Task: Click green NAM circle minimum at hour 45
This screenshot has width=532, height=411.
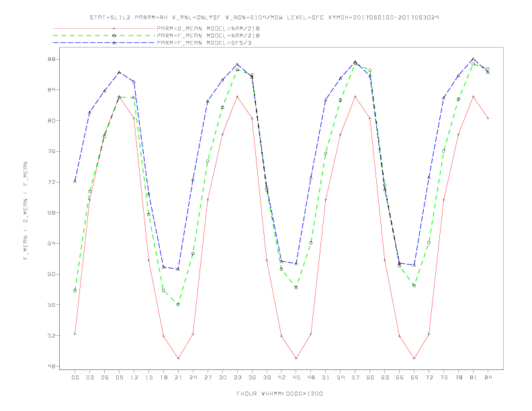Action: 296,287
